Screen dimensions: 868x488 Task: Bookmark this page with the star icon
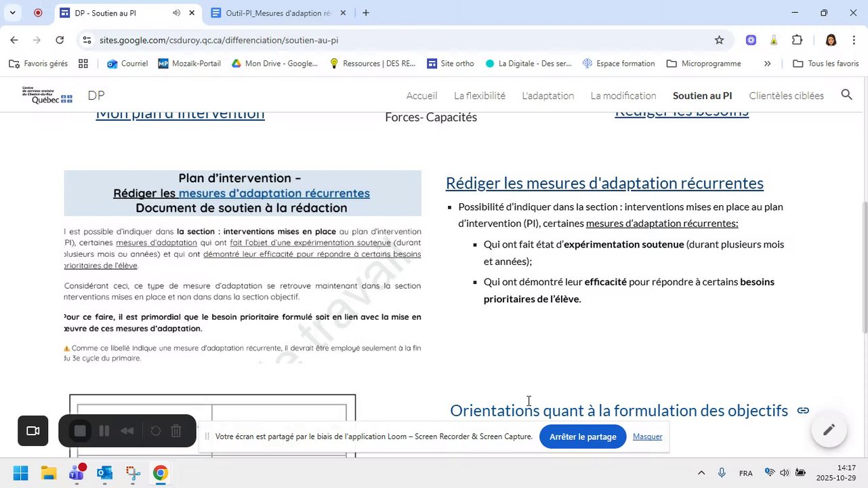point(719,40)
